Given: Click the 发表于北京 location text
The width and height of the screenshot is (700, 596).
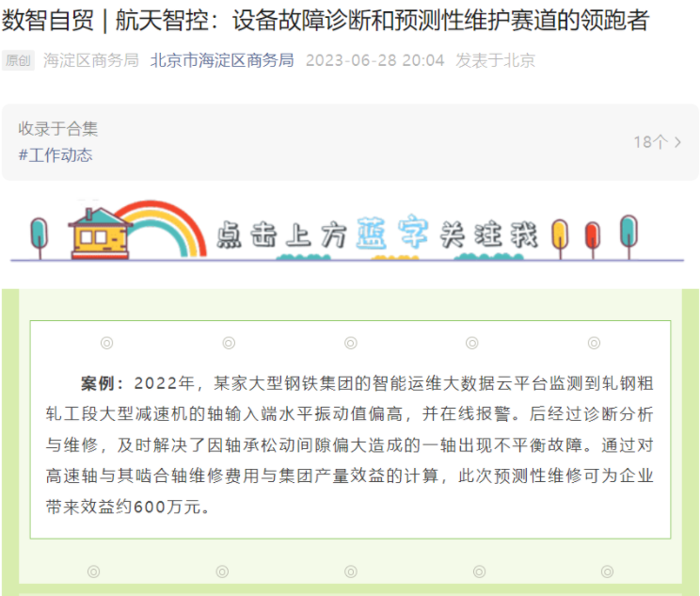Looking at the screenshot, I should [495, 60].
